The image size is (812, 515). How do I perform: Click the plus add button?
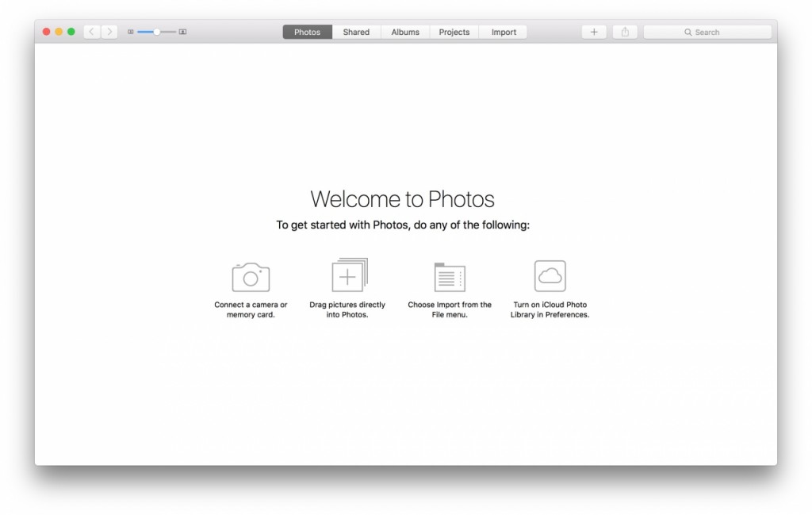pyautogui.click(x=594, y=32)
